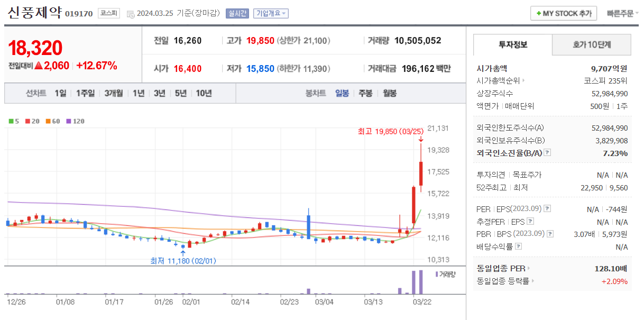
Task: Click the 하한가 11,390 text
Action: tap(305, 69)
